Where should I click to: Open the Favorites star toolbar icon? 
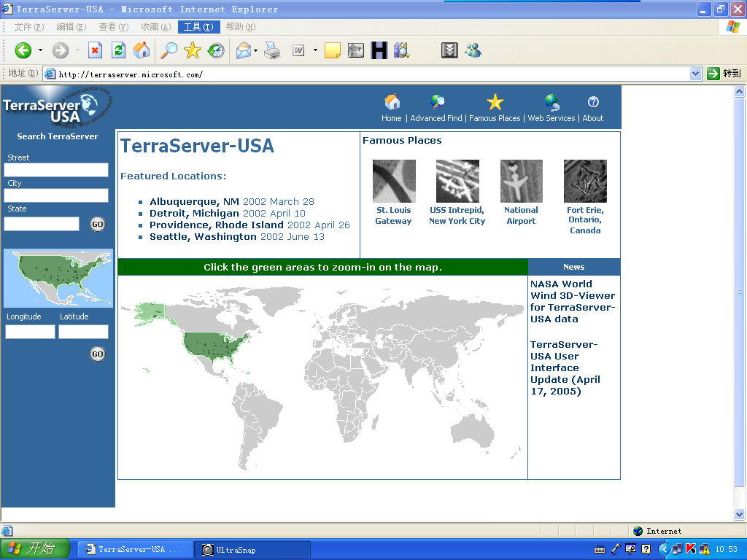[x=193, y=50]
